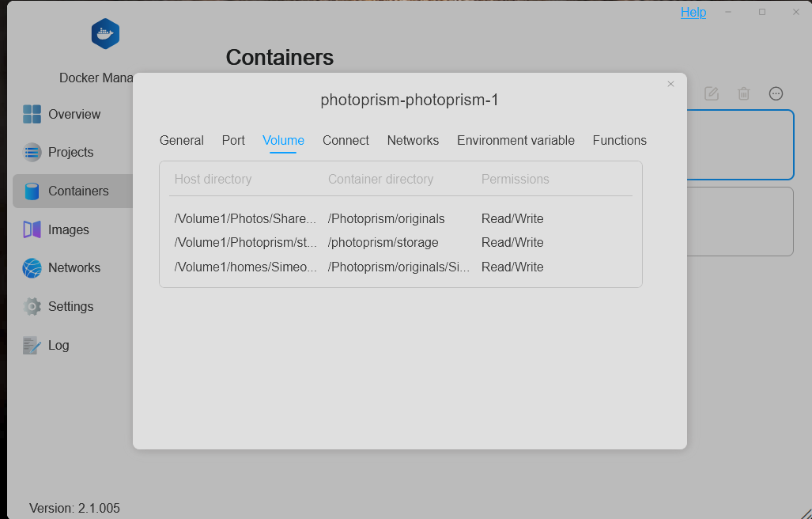The height and width of the screenshot is (519, 812).
Task: Open the Overview section icon
Action: [x=32, y=114]
